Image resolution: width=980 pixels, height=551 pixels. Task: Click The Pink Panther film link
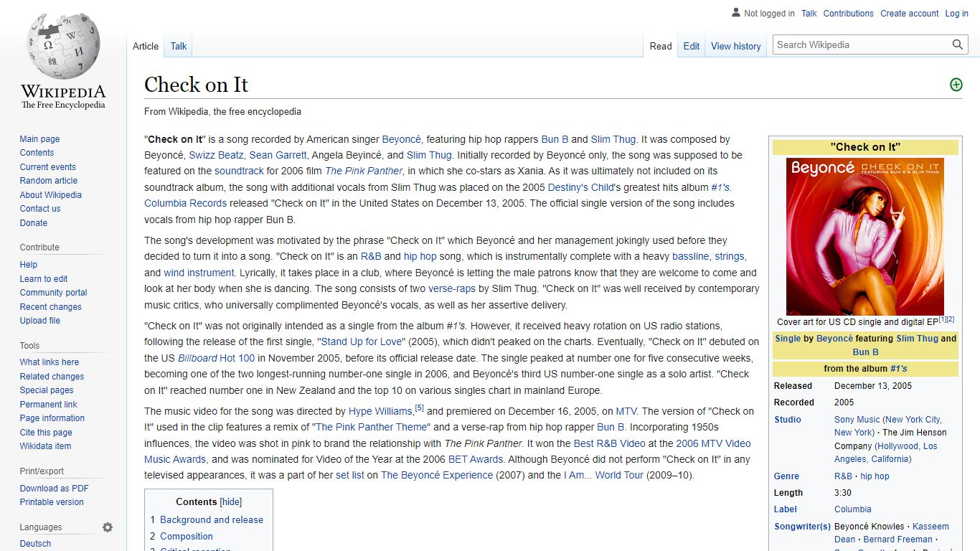coord(364,171)
